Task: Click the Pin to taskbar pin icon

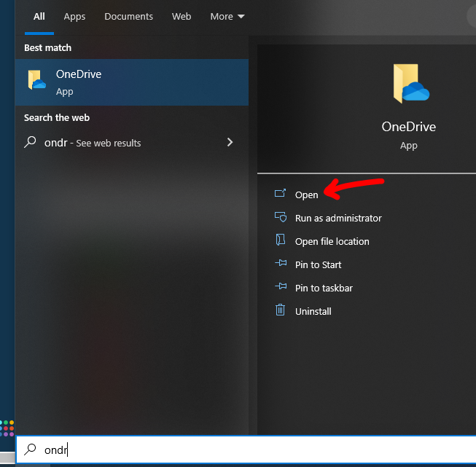Action: tap(281, 286)
